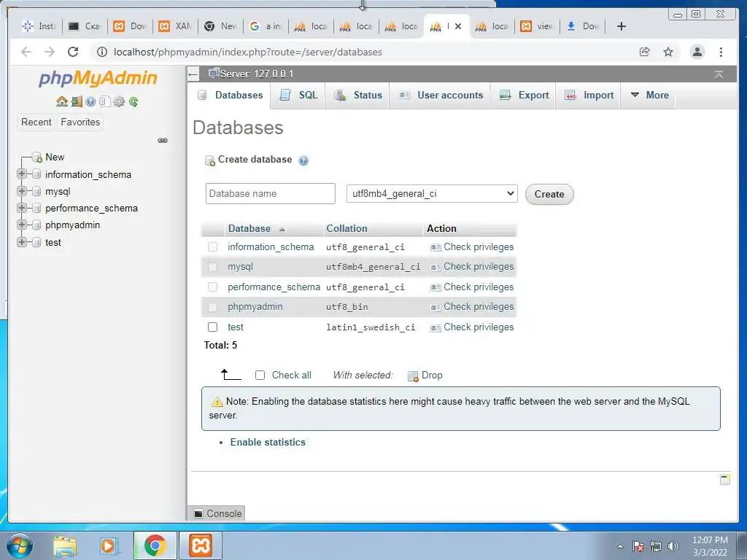Open the SQL tab

[298, 96]
